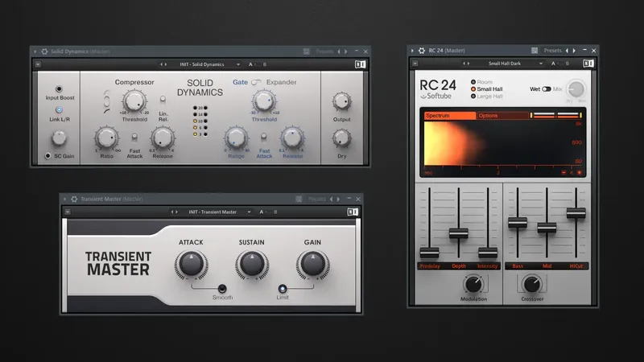Click Output knob in Solid Dynamics

click(341, 102)
